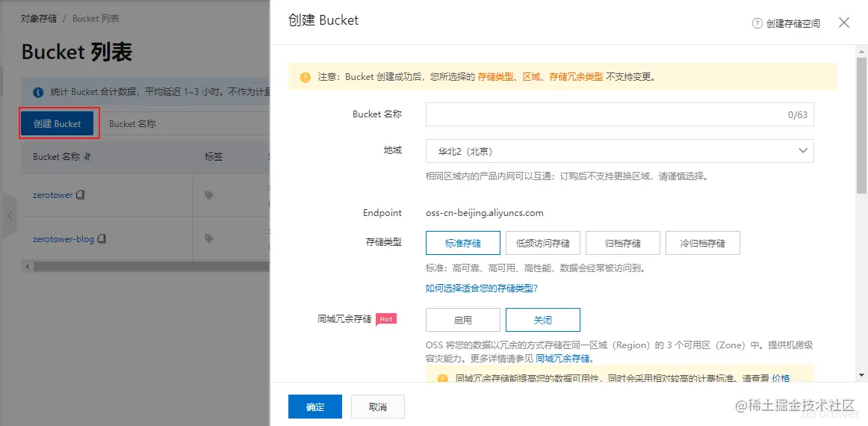This screenshot has height=426, width=868.
Task: Click scroll-left arrow of table scrollbar
Action: click(26, 267)
